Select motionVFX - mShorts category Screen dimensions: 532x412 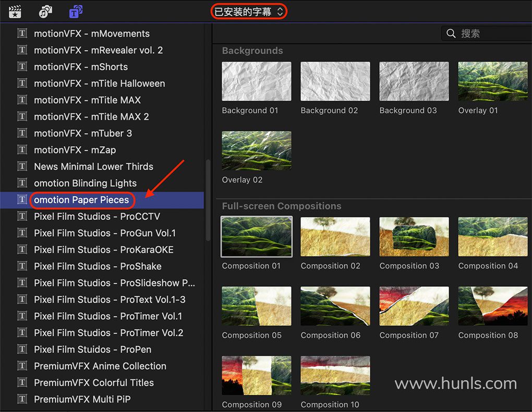(x=102, y=67)
